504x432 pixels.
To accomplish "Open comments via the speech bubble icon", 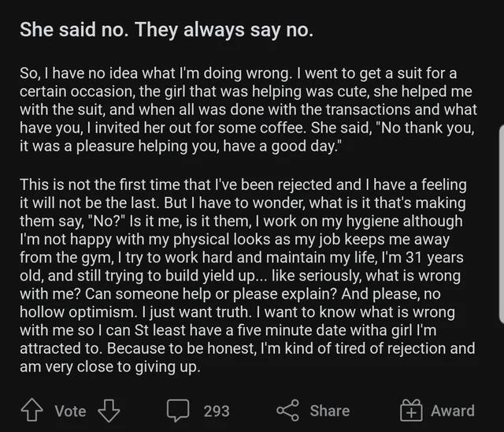I will [x=178, y=411].
